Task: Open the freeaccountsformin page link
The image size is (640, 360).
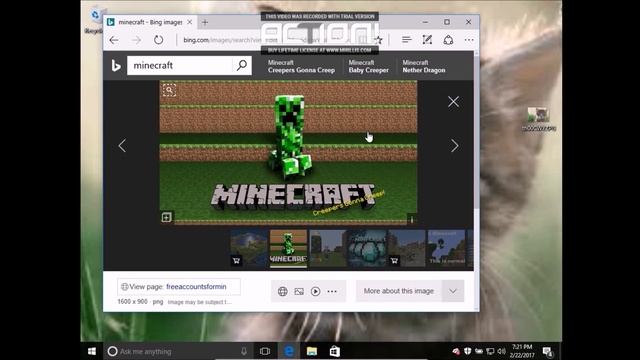Action: (196, 287)
